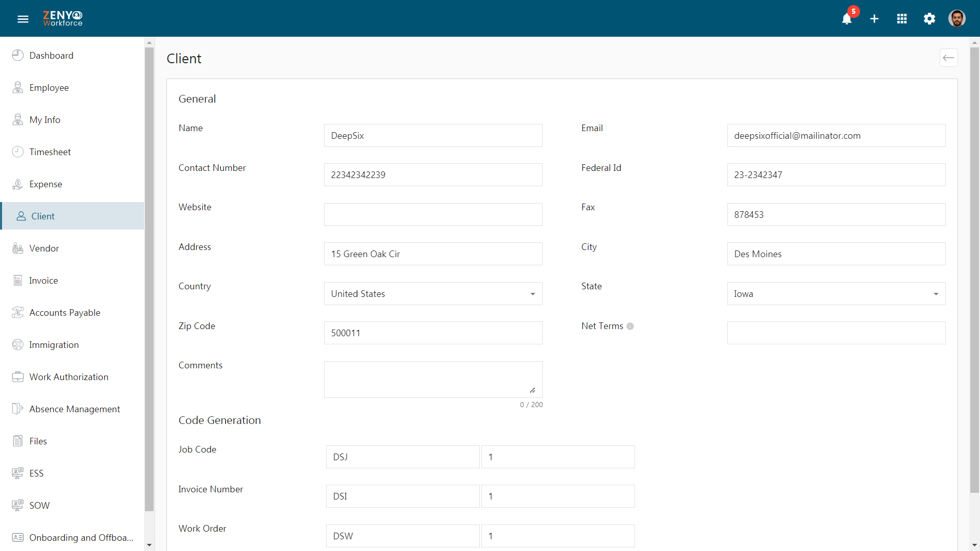The image size is (980, 551).
Task: Click the back arrow navigation button
Action: pyautogui.click(x=948, y=58)
